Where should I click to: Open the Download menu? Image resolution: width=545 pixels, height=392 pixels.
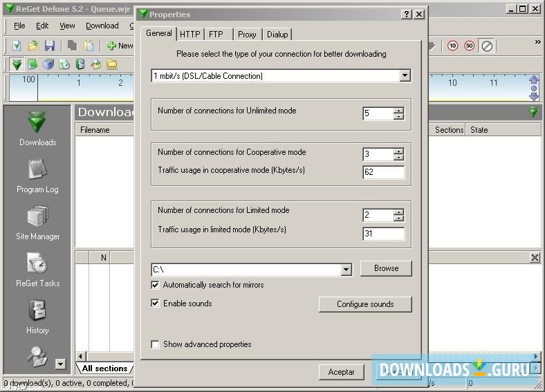click(102, 26)
